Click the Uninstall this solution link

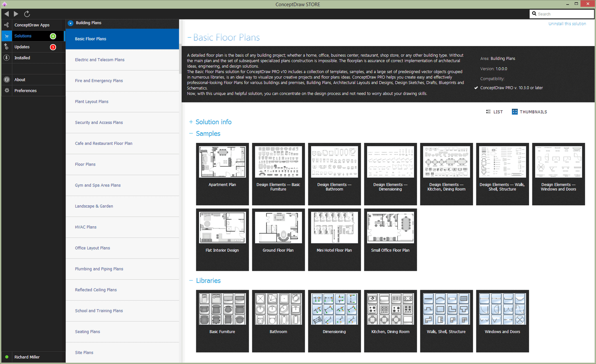(567, 24)
